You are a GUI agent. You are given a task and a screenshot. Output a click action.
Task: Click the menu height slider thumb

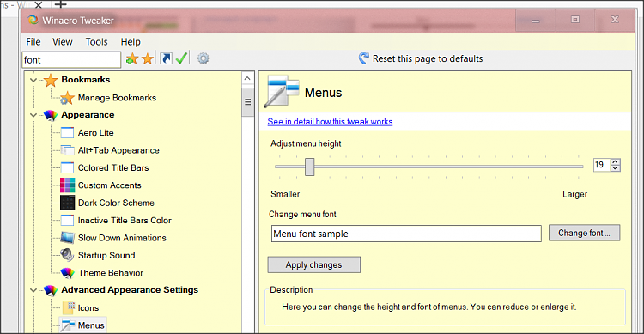click(x=309, y=167)
